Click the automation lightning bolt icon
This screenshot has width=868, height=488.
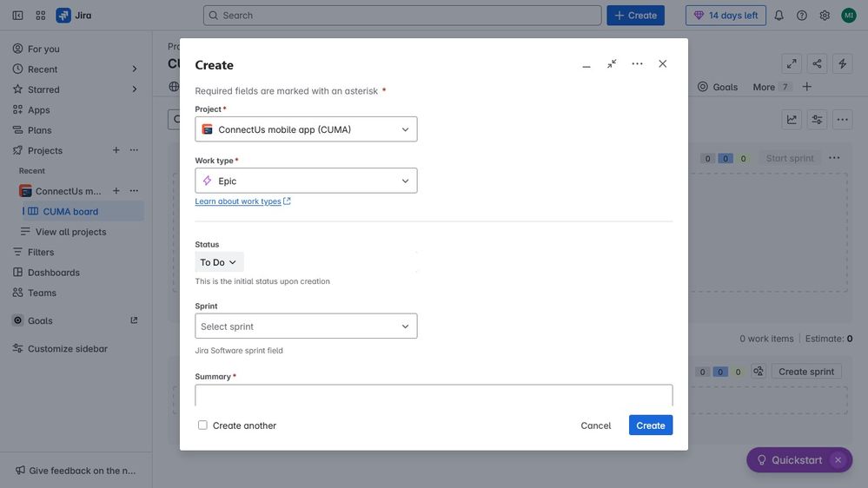tap(843, 63)
